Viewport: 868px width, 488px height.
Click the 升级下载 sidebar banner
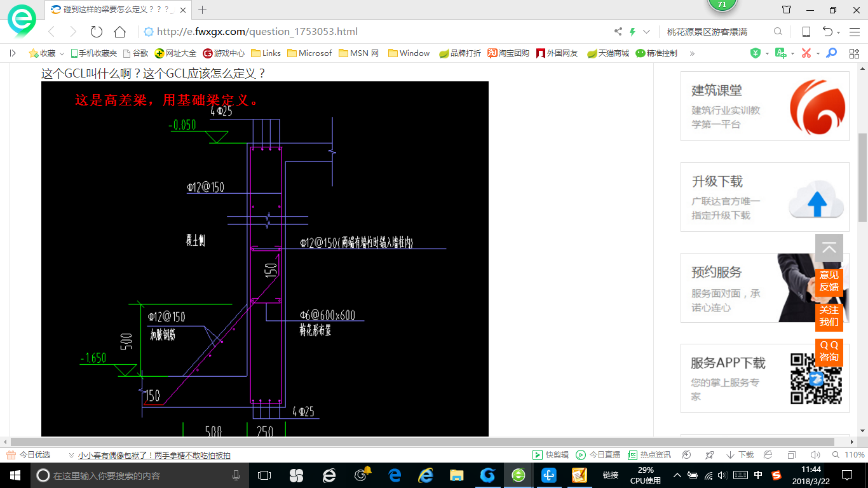pos(765,197)
